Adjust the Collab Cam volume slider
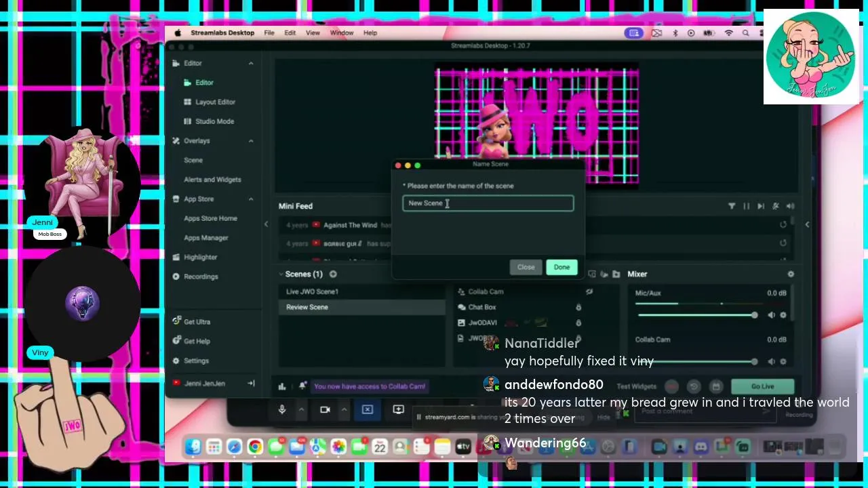868x488 pixels. click(x=696, y=362)
